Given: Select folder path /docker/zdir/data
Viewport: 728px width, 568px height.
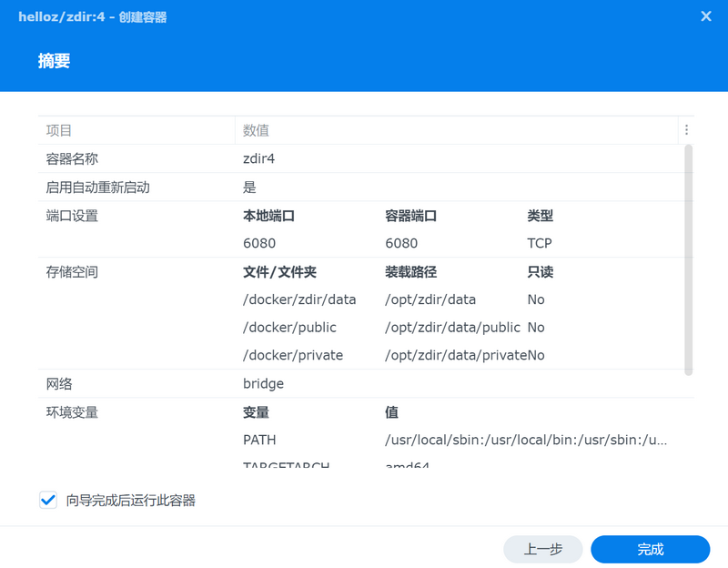Looking at the screenshot, I should tap(299, 299).
